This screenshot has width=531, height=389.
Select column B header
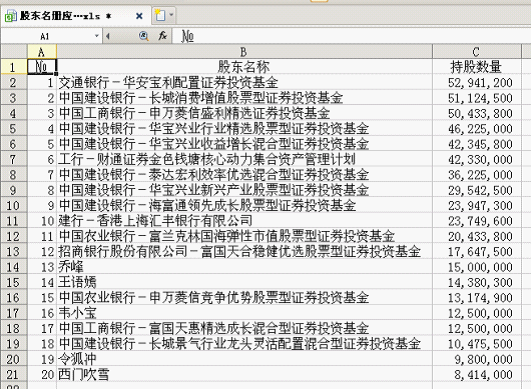coord(244,52)
